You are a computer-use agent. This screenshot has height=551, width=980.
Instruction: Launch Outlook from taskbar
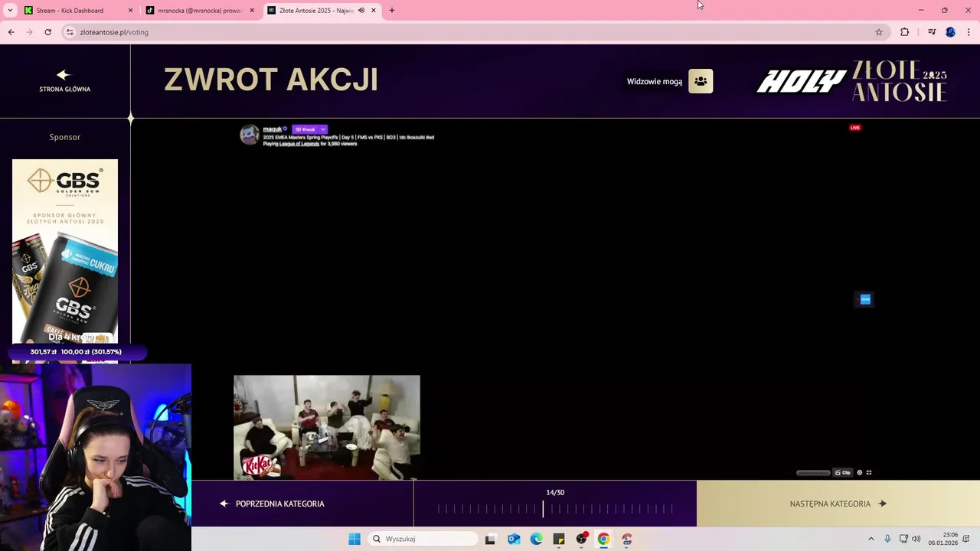point(514,539)
